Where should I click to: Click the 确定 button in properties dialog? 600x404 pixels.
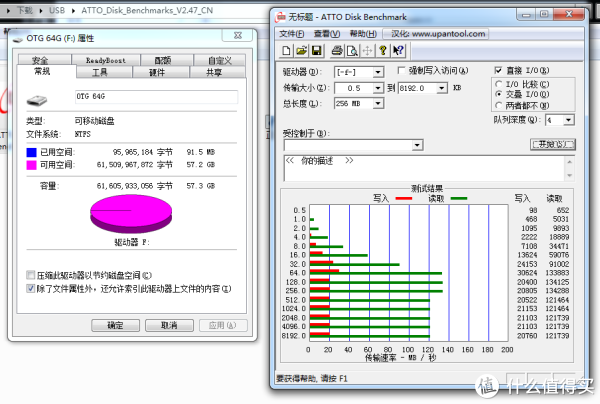(x=115, y=326)
